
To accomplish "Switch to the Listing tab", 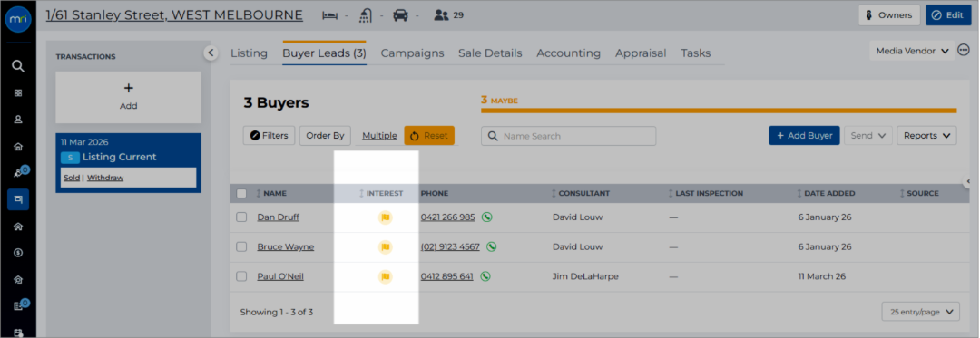I will pos(249,53).
